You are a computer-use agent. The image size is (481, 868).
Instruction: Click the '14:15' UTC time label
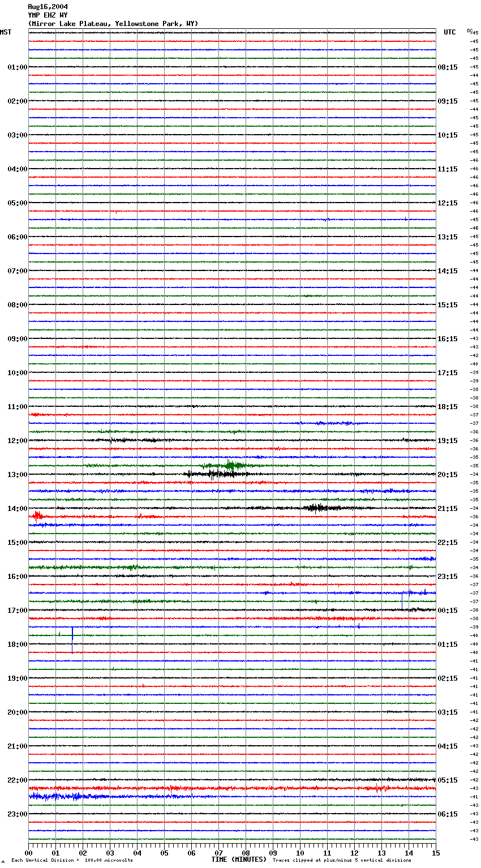click(x=448, y=271)
